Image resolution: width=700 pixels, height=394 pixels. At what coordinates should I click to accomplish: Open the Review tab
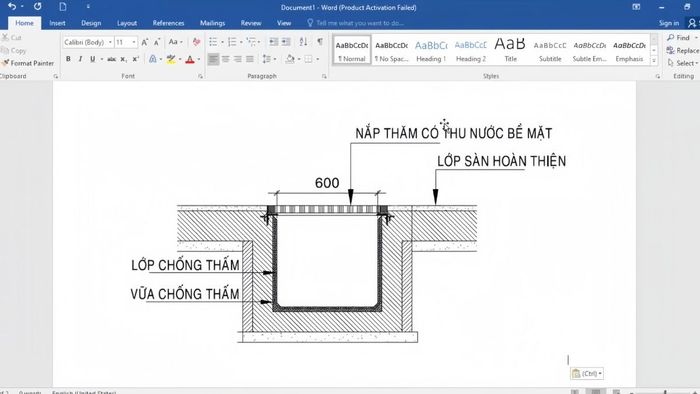pyautogui.click(x=251, y=23)
